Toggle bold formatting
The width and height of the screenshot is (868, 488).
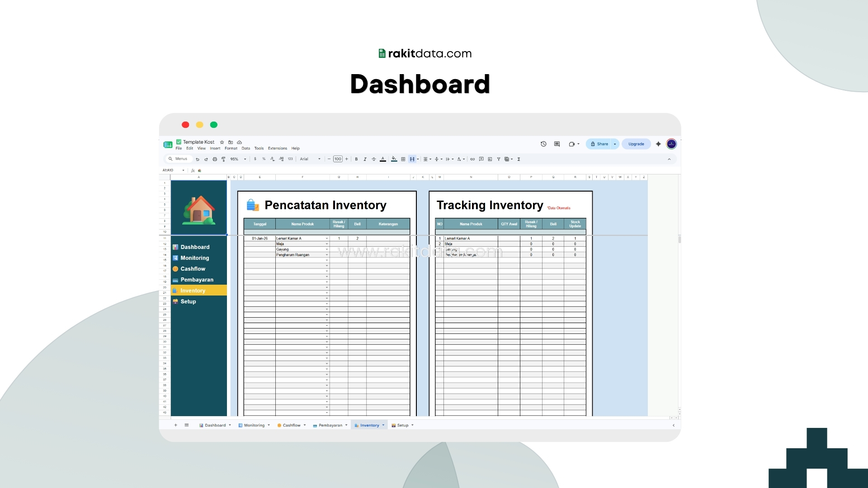point(356,159)
